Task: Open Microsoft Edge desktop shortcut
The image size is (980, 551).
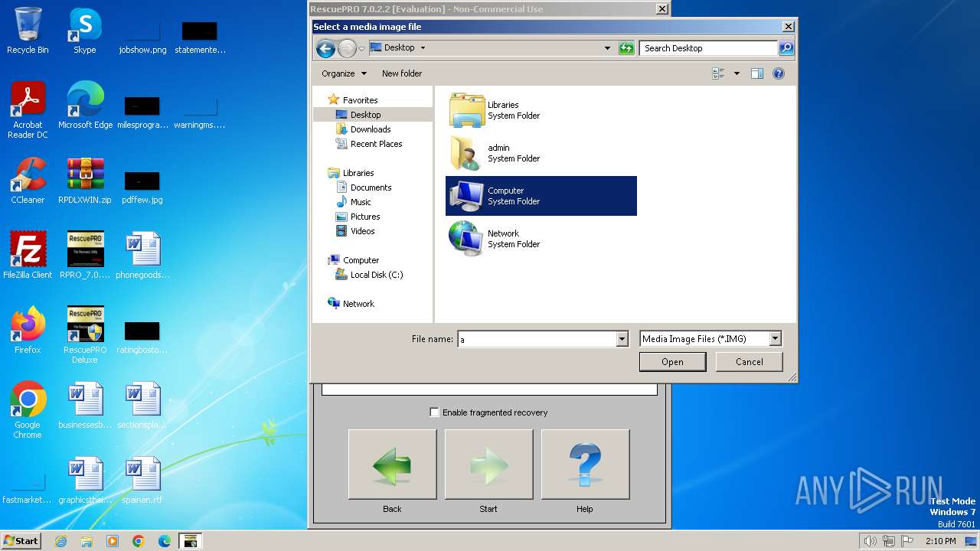Action: point(85,106)
